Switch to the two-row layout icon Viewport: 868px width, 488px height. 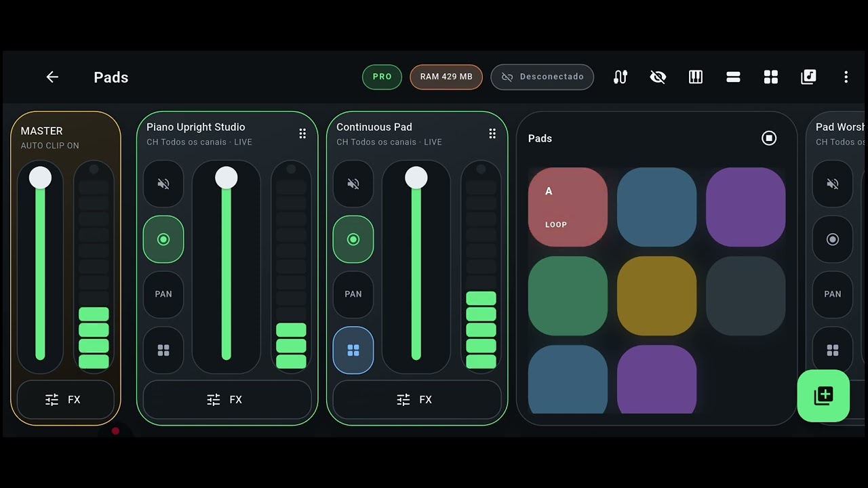733,77
